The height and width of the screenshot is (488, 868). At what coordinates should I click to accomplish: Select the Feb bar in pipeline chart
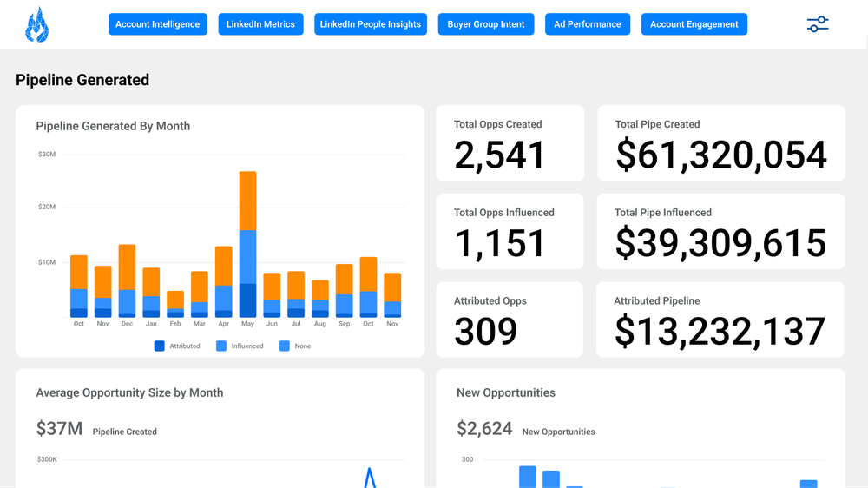coord(175,304)
